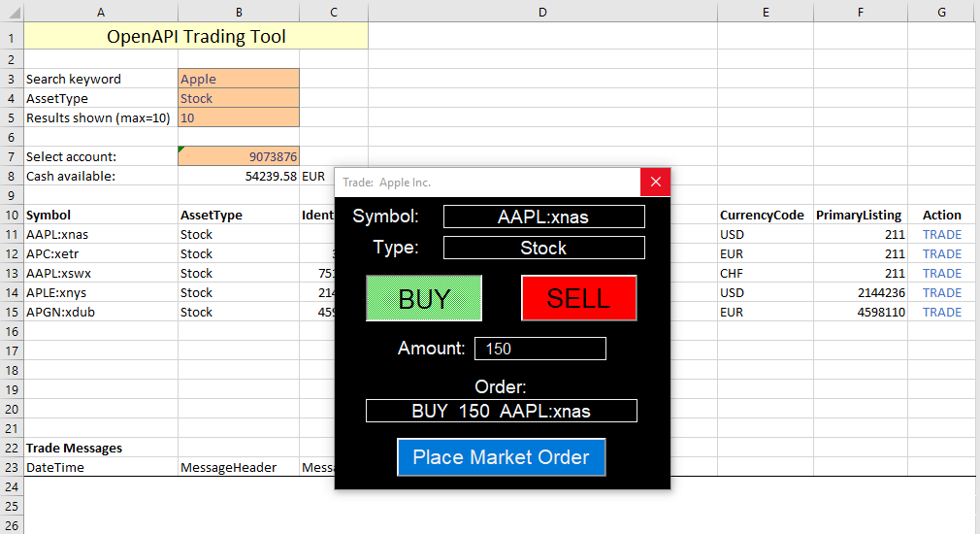Click the BUY toggle button
The image size is (980, 534).
click(x=424, y=298)
